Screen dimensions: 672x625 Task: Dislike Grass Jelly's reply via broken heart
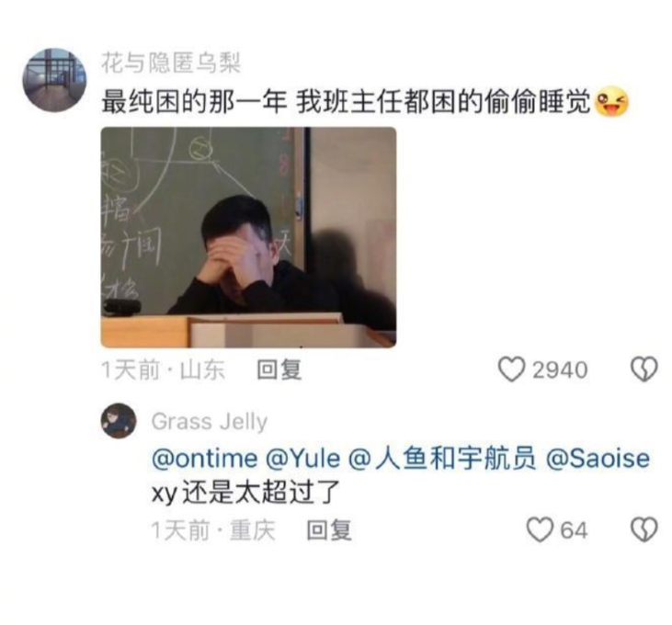tap(644, 530)
